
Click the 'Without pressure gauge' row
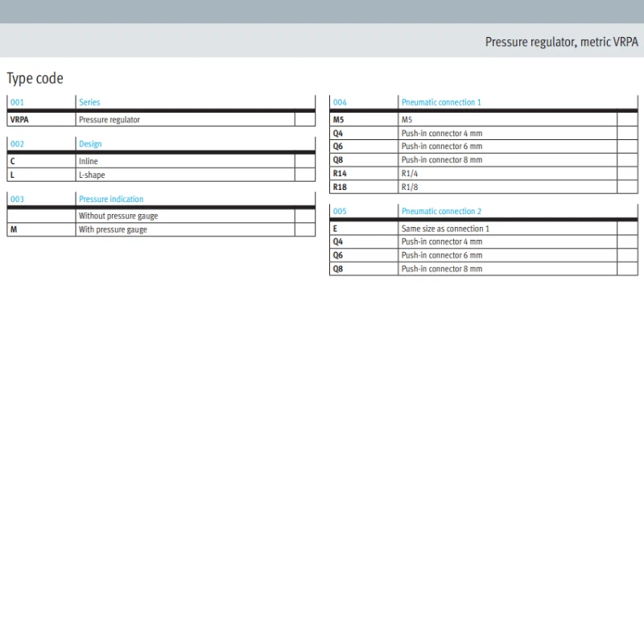point(161,216)
